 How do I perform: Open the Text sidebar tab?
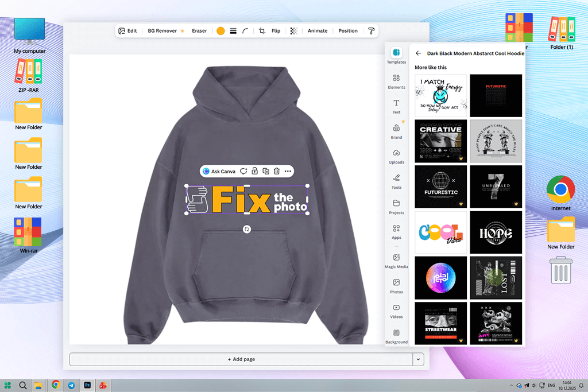click(396, 106)
